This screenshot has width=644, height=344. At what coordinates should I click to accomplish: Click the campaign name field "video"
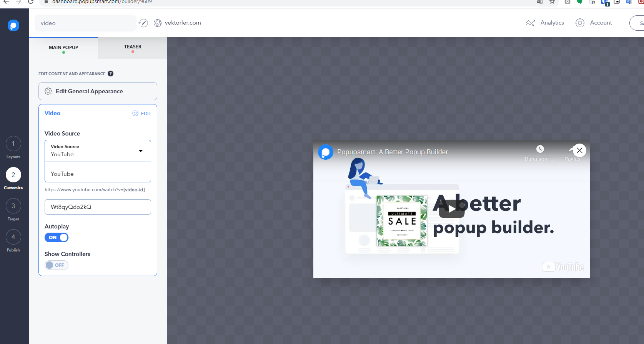85,23
